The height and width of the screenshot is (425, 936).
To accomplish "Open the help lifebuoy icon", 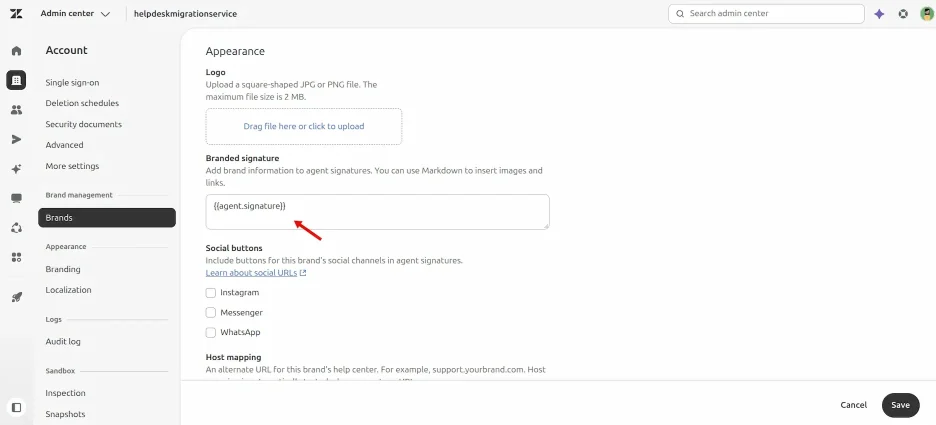I will click(x=903, y=14).
